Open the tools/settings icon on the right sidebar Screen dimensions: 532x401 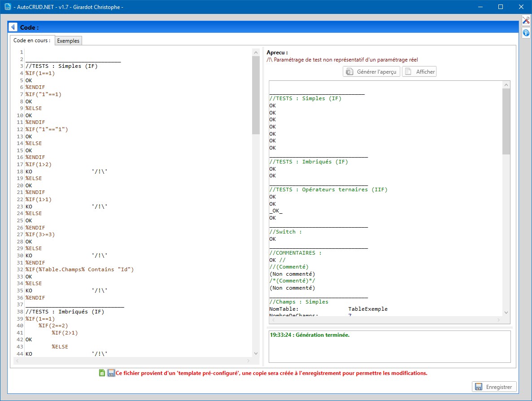(526, 21)
